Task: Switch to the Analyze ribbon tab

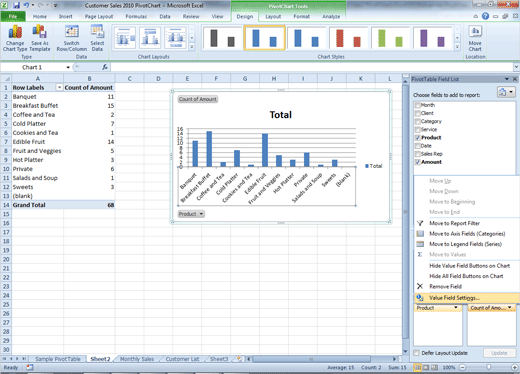Action: click(331, 16)
